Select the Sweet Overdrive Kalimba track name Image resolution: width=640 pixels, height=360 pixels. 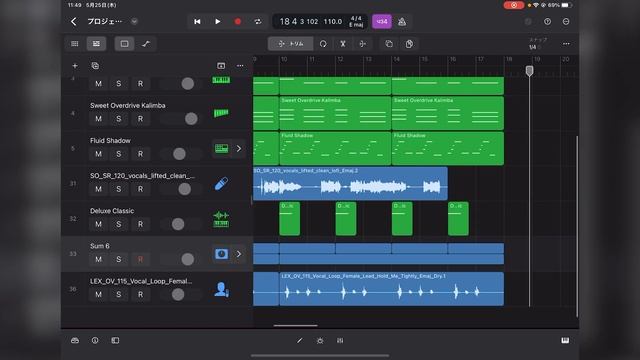coord(128,105)
